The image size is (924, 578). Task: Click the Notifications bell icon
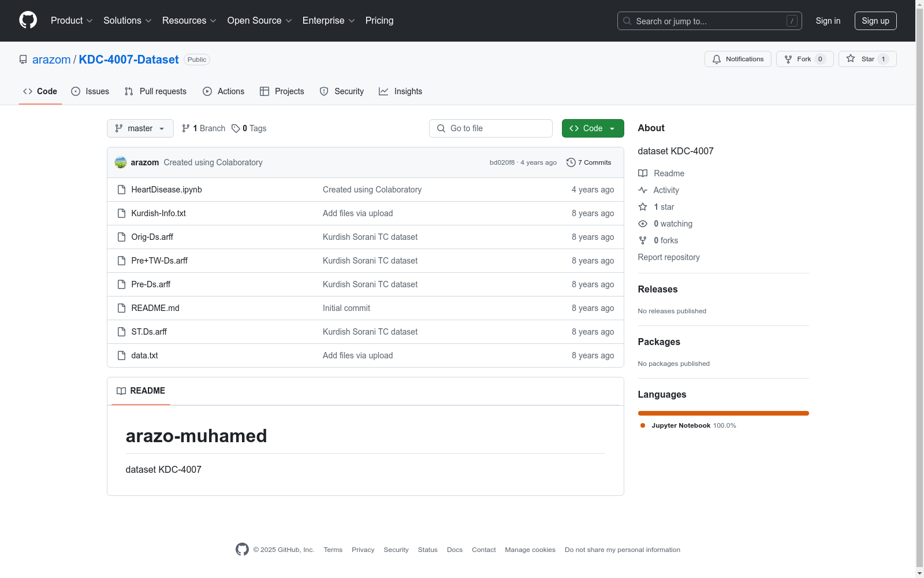coord(717,59)
